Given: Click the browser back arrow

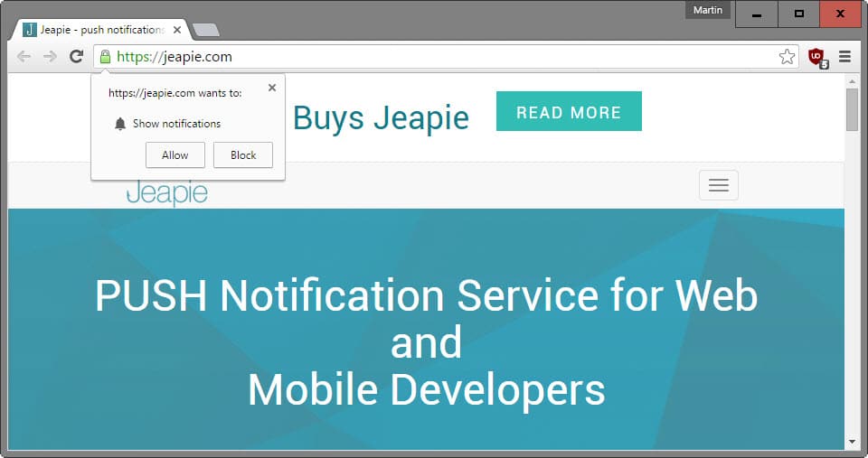Looking at the screenshot, I should [x=24, y=56].
